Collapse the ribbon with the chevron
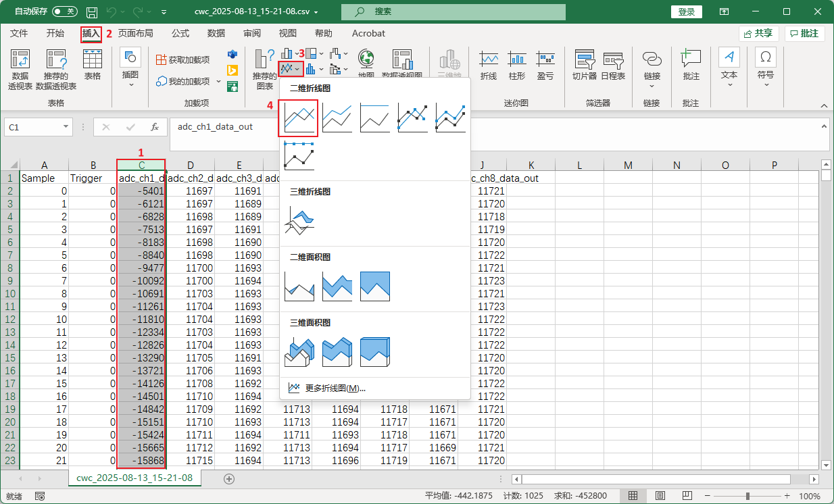The width and height of the screenshot is (834, 504). click(823, 106)
